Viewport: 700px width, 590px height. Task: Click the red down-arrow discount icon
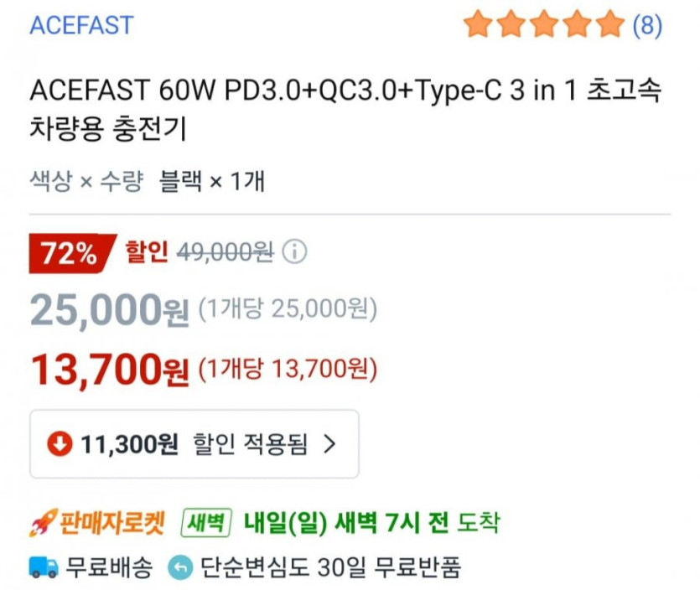tap(60, 443)
